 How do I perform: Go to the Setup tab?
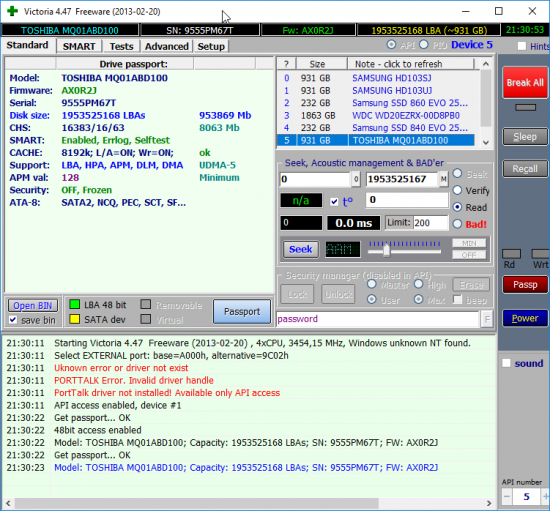point(211,46)
